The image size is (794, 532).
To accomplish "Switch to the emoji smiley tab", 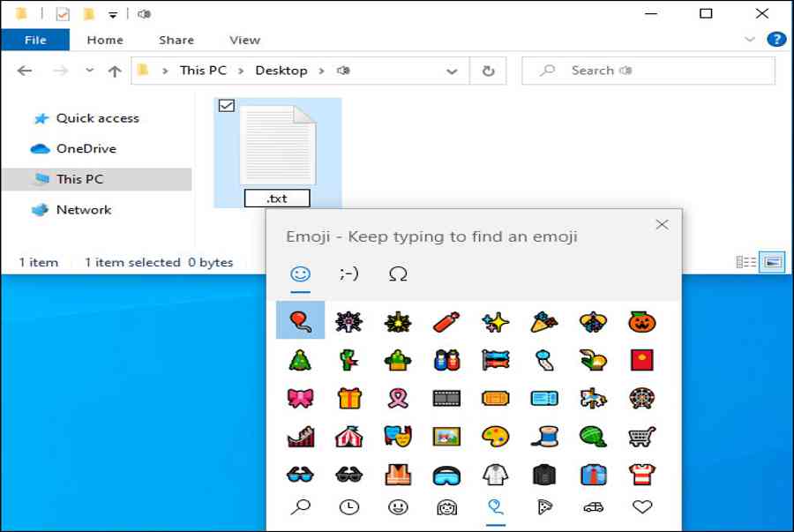I will click(x=300, y=274).
